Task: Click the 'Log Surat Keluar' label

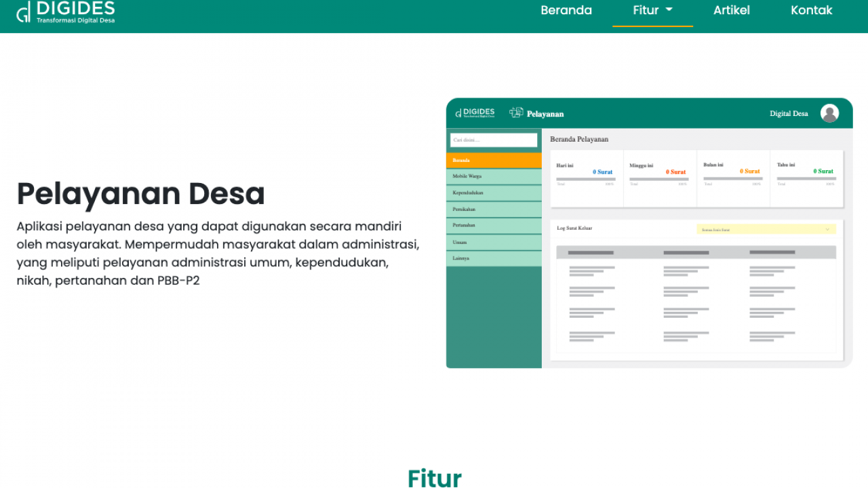Action: (x=574, y=228)
